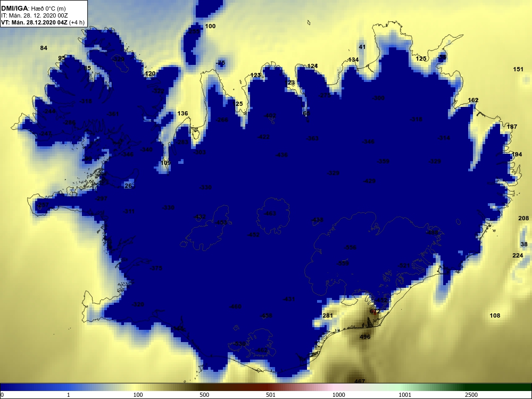Click the 'VT: Mán. 28.12.2020 04Z (+4 h)' line
The image size is (532, 399).
click(43, 22)
